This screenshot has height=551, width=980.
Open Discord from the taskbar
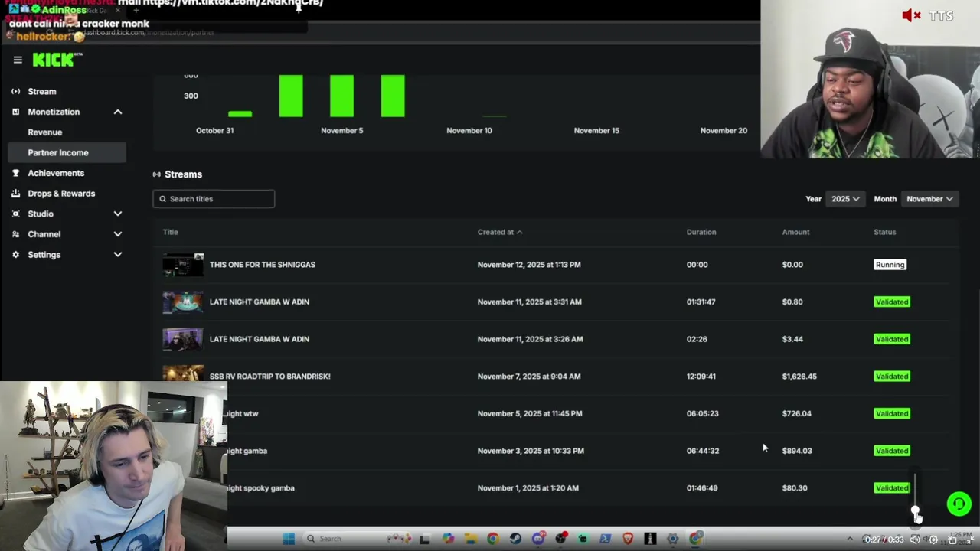539,539
